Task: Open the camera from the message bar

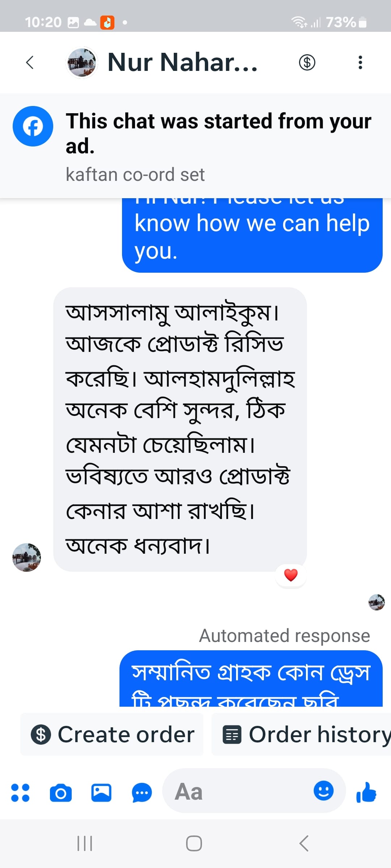Action: point(61,791)
